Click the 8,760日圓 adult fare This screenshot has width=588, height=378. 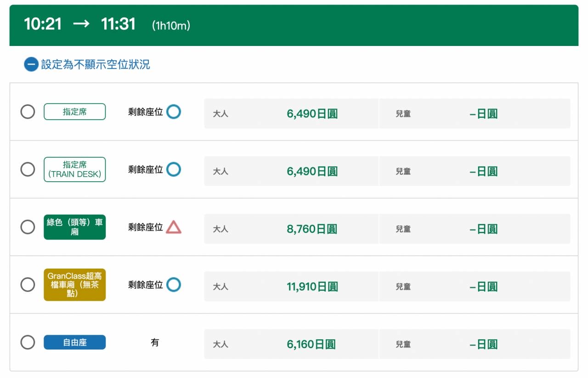tap(312, 229)
